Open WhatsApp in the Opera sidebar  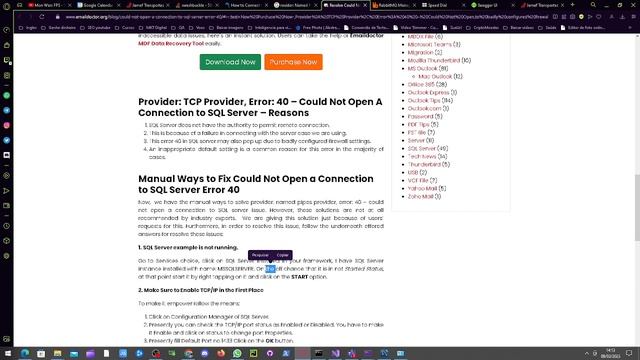(7, 96)
